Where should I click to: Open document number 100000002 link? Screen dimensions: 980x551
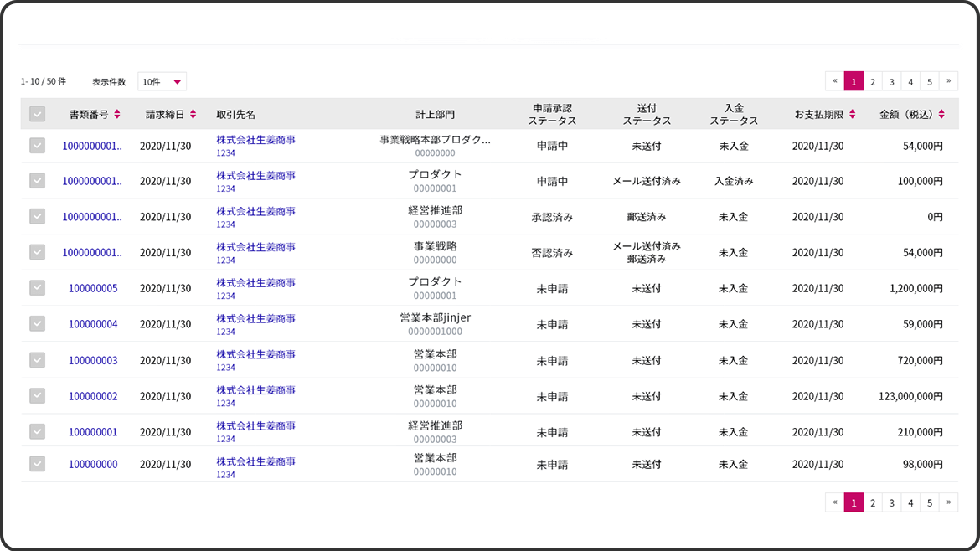pyautogui.click(x=93, y=396)
